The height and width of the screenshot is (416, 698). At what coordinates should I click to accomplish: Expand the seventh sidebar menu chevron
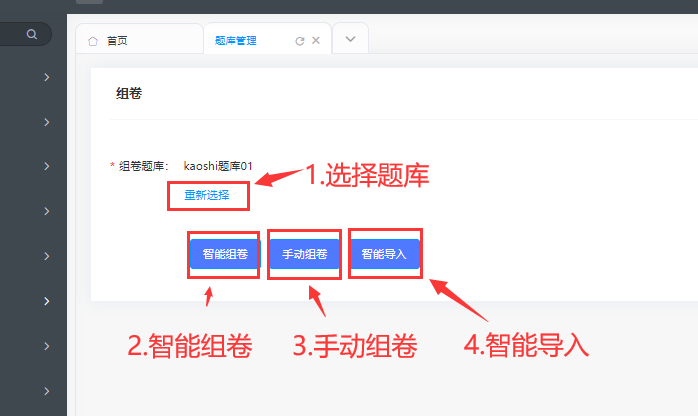click(x=47, y=346)
